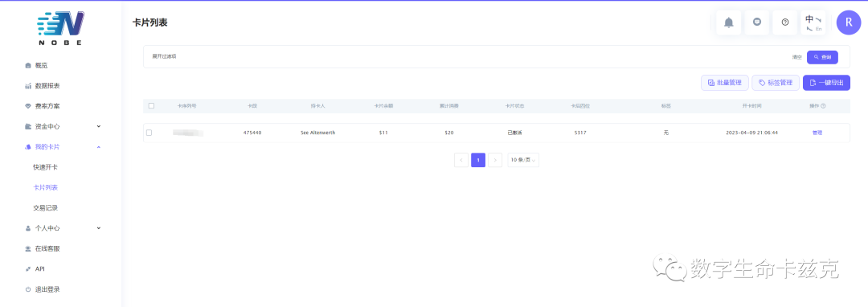Check the See Altenwerth row checkbox
The width and height of the screenshot is (868, 307).
[149, 133]
